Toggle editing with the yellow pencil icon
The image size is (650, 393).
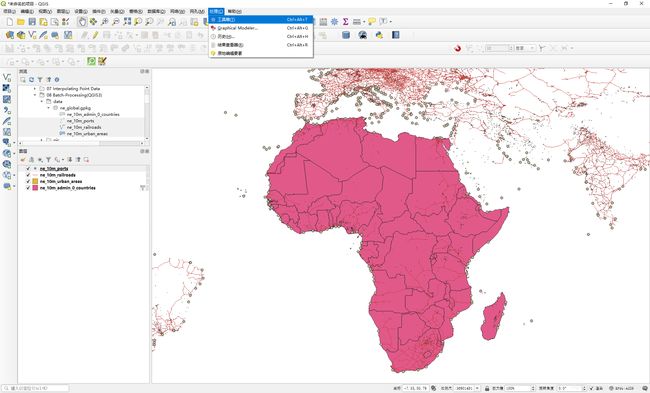95,35
